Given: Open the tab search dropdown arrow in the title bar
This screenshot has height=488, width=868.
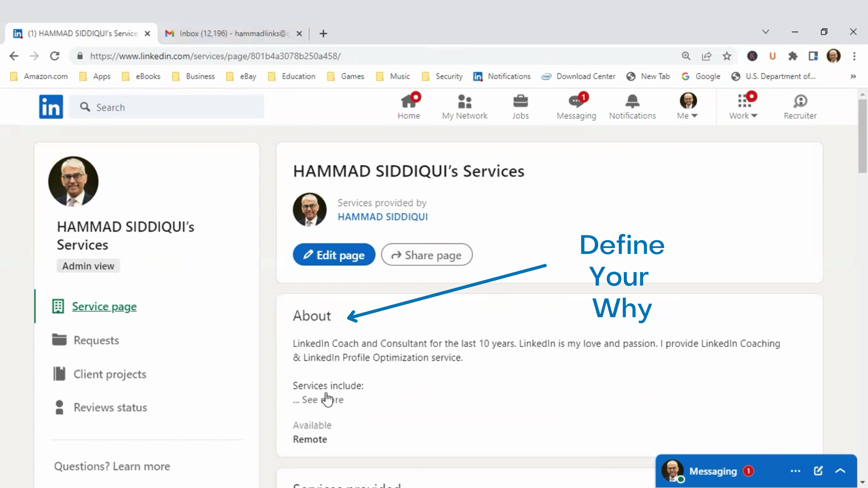Looking at the screenshot, I should point(765,32).
